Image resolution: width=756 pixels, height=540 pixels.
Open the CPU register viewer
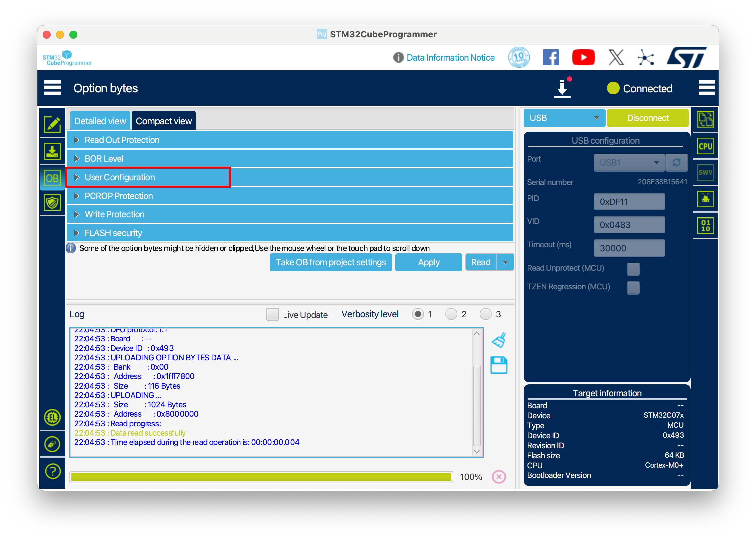706,146
